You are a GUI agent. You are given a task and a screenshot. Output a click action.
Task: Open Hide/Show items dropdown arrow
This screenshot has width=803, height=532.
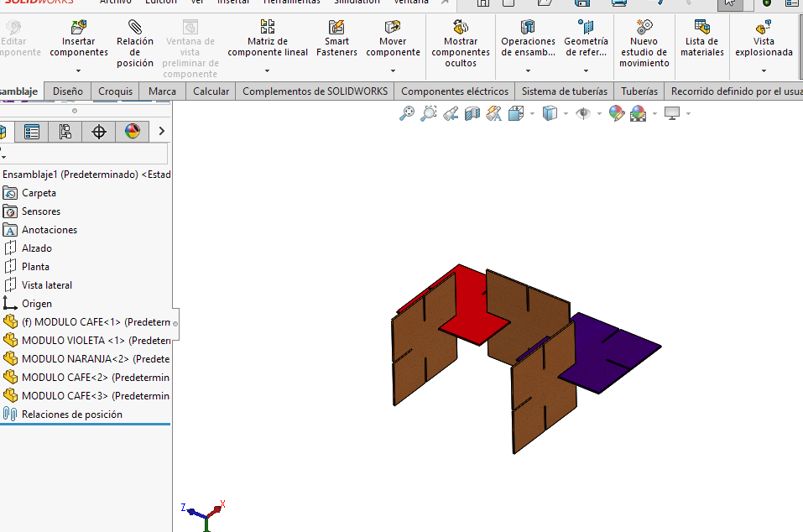coord(599,113)
